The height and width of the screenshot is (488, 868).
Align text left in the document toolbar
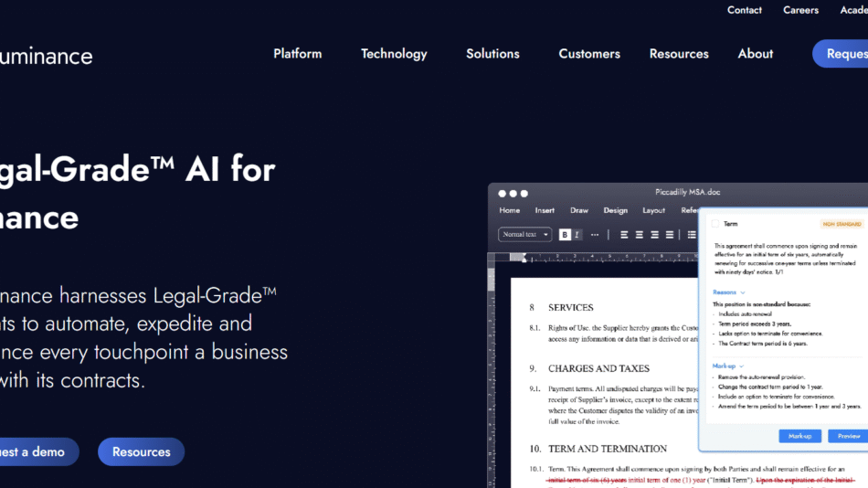pos(625,235)
